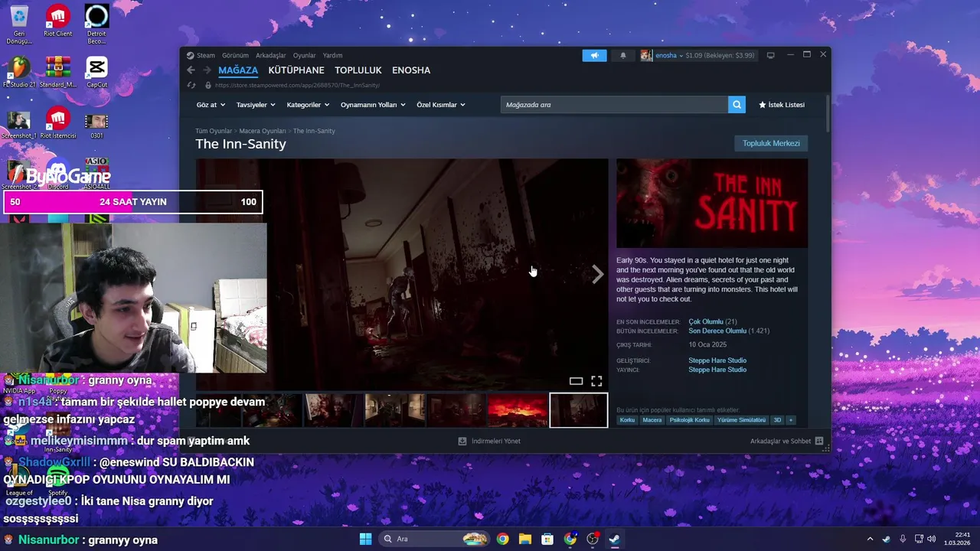Open the Oyunlar menu

coord(304,55)
